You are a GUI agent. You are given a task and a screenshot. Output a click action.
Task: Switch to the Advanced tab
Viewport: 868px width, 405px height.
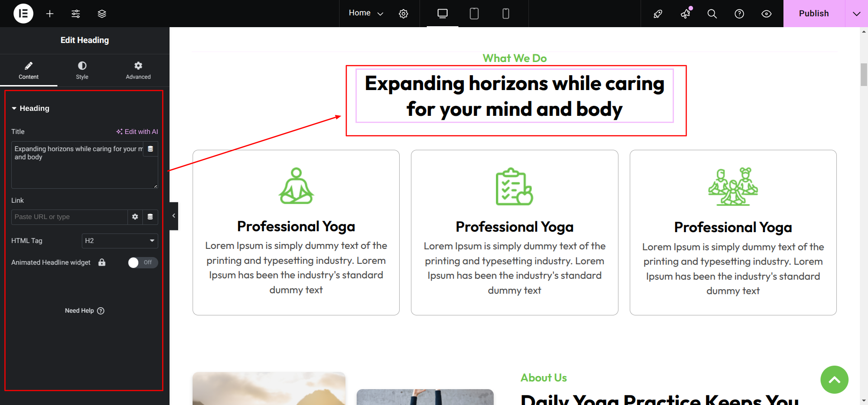[x=138, y=71]
